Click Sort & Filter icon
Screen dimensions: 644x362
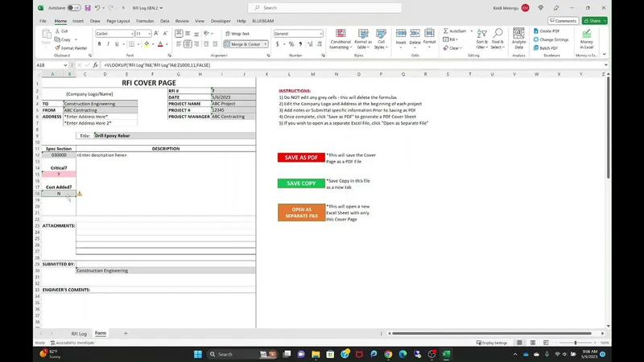pyautogui.click(x=482, y=34)
